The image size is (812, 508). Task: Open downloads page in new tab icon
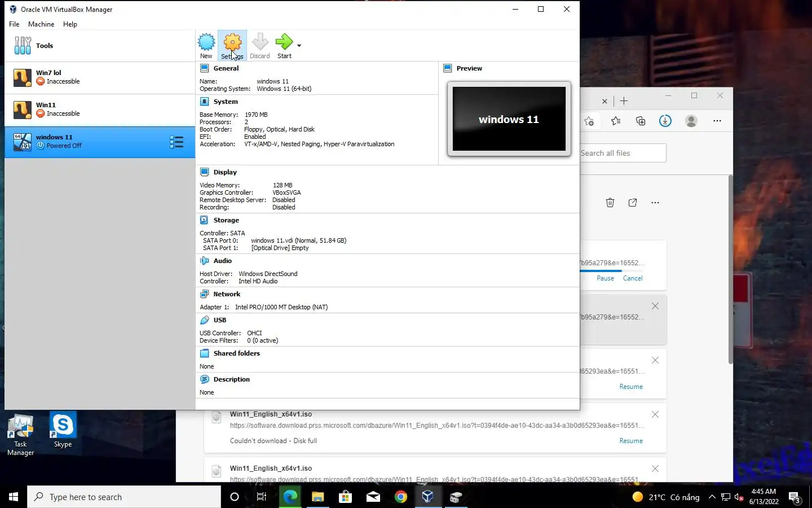tap(633, 203)
